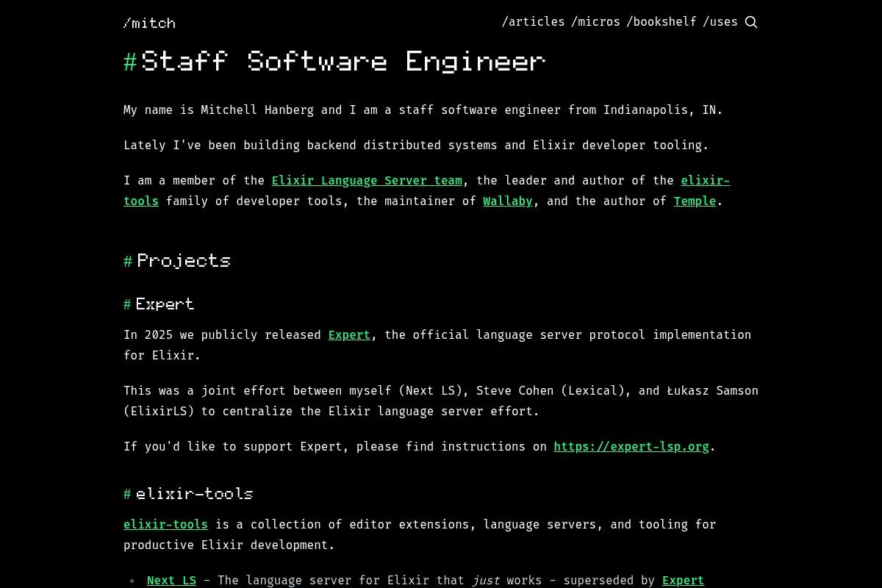882x588 pixels.
Task: Click the # anchor before Staff Software Engineer
Action: coord(130,62)
